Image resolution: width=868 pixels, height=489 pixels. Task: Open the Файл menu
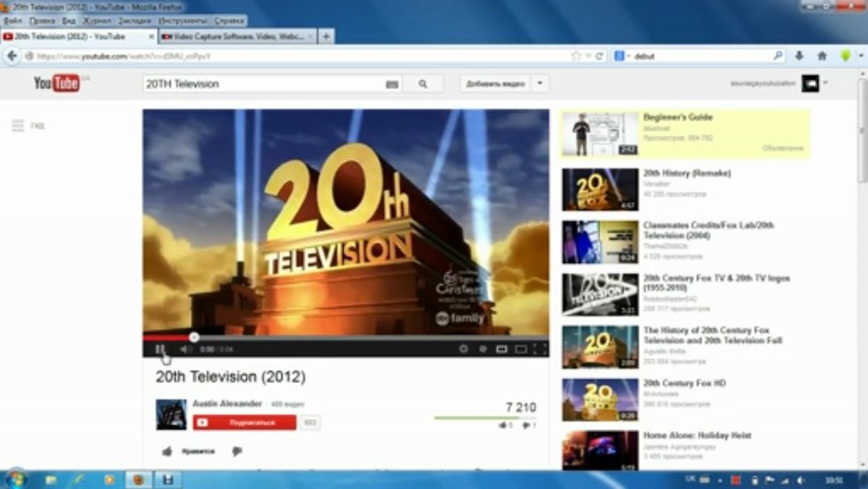pyautogui.click(x=13, y=21)
